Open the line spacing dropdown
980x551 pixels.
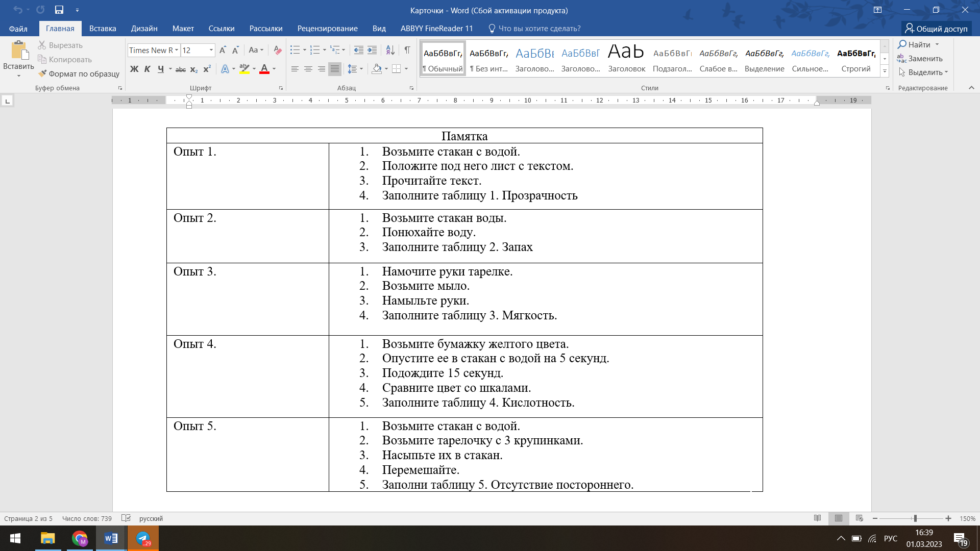point(355,69)
